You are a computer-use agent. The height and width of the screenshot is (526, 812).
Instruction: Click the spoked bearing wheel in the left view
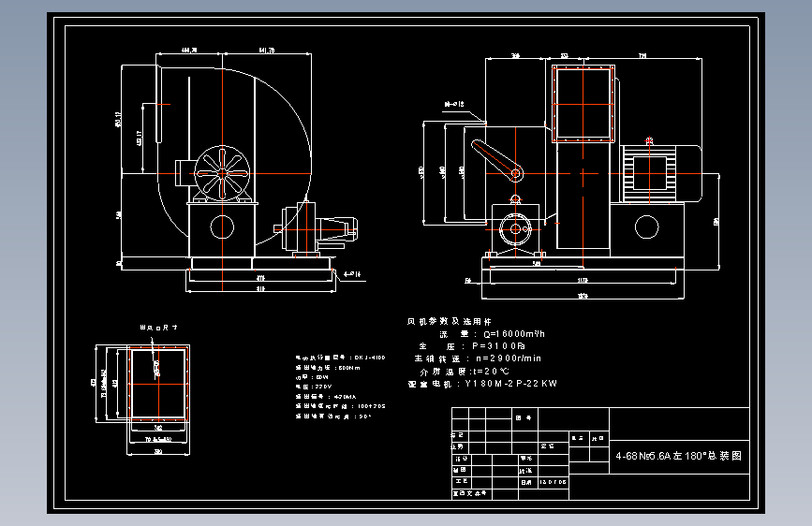pyautogui.click(x=222, y=173)
